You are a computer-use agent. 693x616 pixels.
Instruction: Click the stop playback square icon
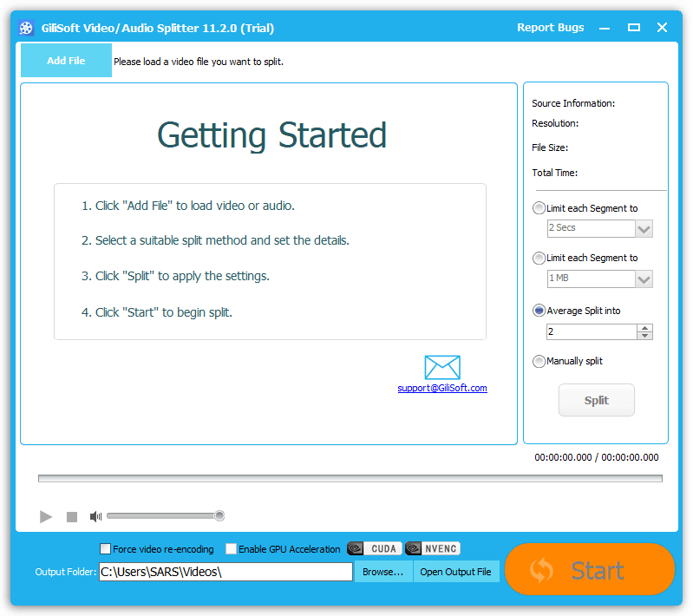72,517
